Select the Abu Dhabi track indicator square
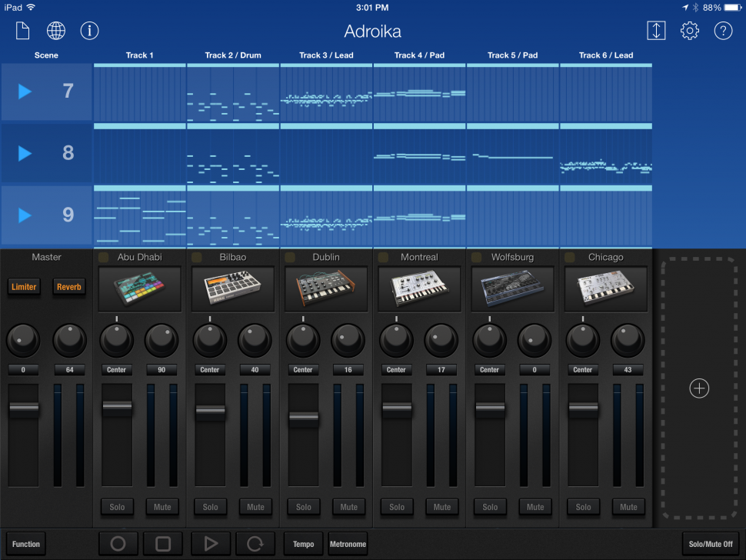The height and width of the screenshot is (560, 746). point(103,258)
